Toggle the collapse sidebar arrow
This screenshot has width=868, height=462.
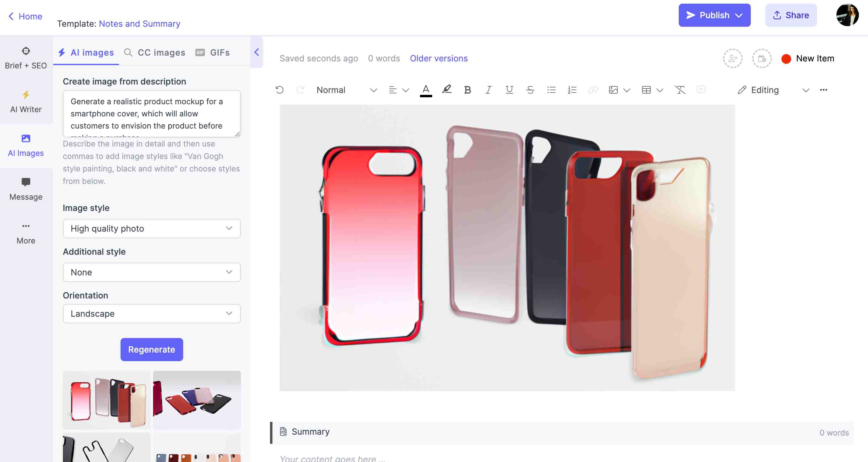(x=256, y=52)
